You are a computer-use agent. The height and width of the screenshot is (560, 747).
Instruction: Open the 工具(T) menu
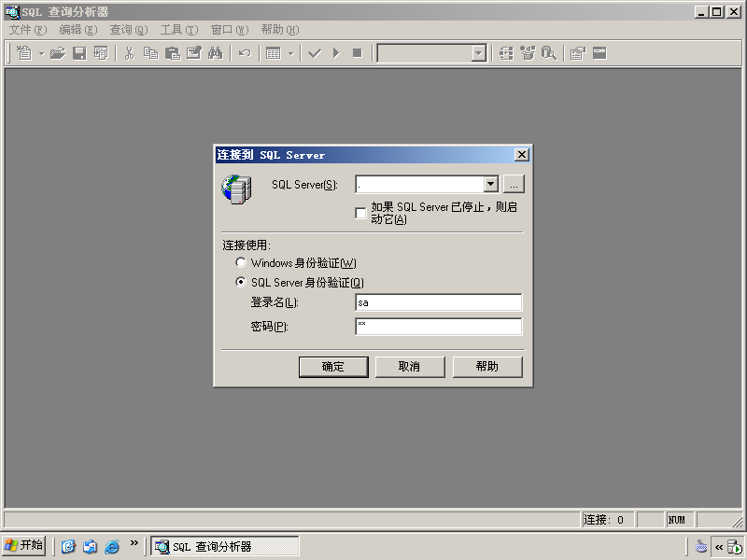(x=179, y=30)
